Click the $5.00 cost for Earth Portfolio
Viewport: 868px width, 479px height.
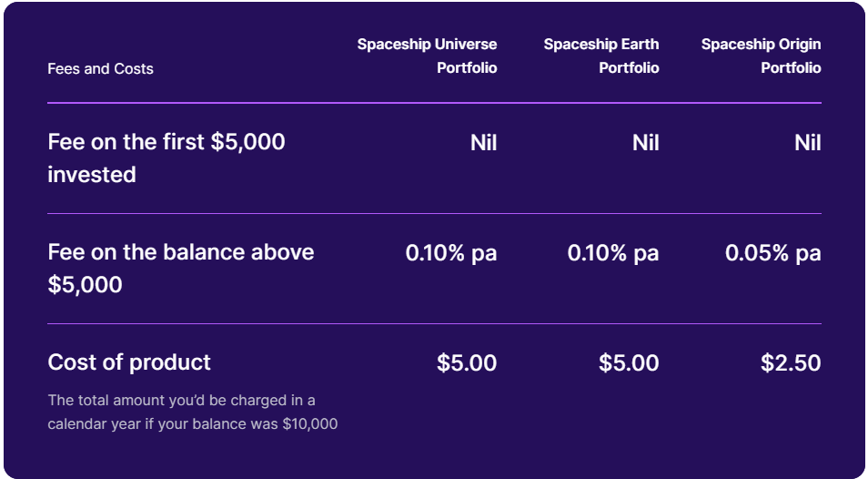[629, 363]
